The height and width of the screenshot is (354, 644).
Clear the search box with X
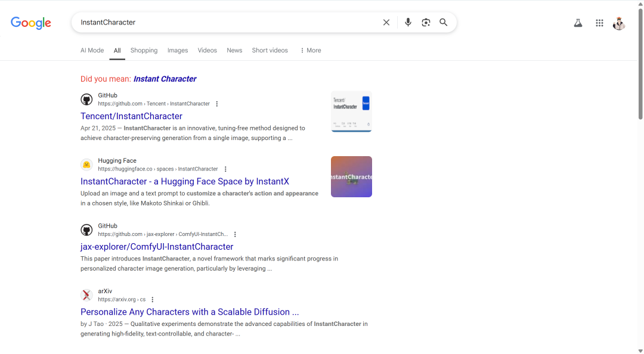tap(386, 23)
